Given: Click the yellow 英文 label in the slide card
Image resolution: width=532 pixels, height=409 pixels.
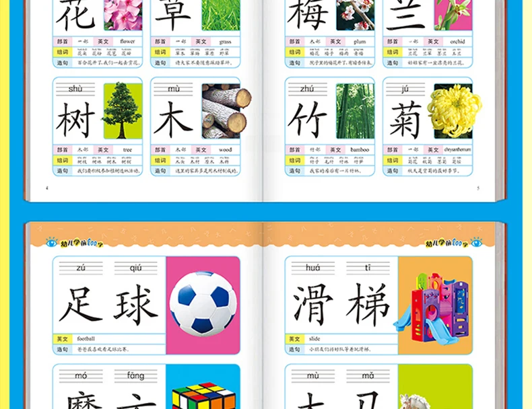Looking at the screenshot, I should click(x=294, y=339).
